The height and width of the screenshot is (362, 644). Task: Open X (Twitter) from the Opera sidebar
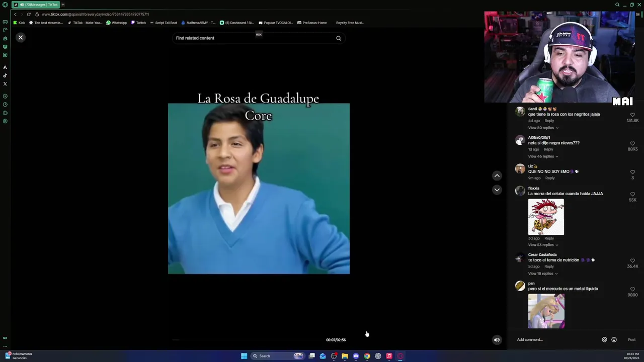(5, 84)
